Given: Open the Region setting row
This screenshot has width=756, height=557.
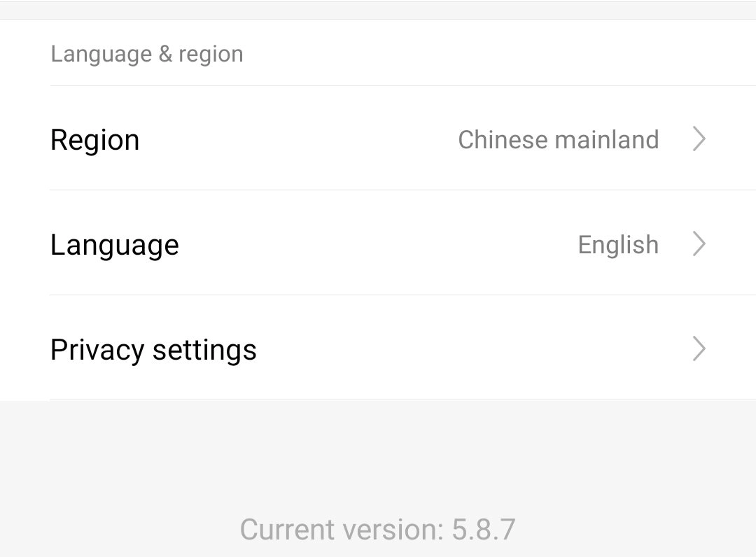Looking at the screenshot, I should (x=378, y=139).
